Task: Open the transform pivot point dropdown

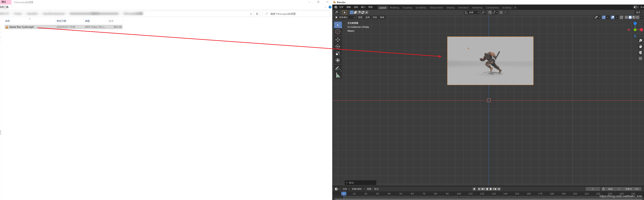Action: pyautogui.click(x=484, y=12)
